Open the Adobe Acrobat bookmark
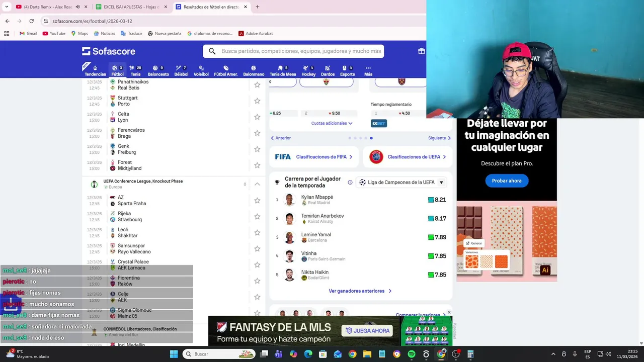The width and height of the screenshot is (644, 362). pyautogui.click(x=256, y=34)
